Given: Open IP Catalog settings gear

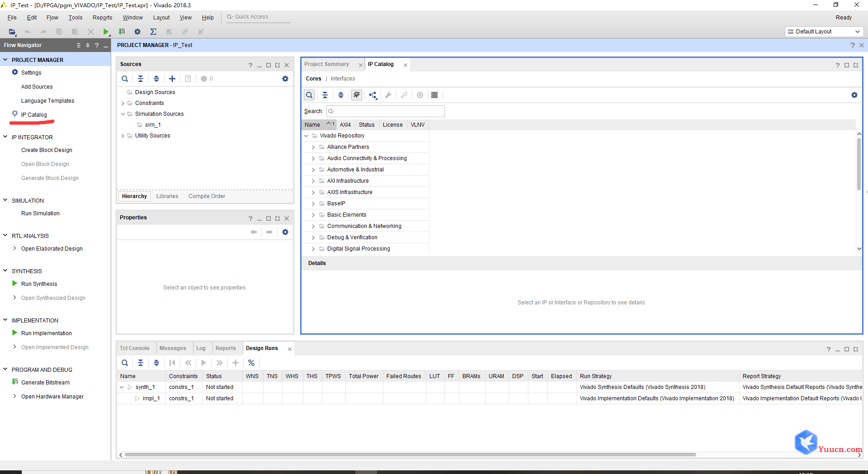Looking at the screenshot, I should point(854,95).
